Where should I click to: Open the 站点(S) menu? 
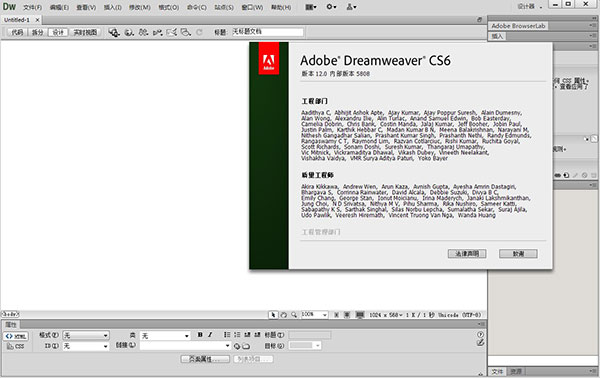(x=224, y=7)
